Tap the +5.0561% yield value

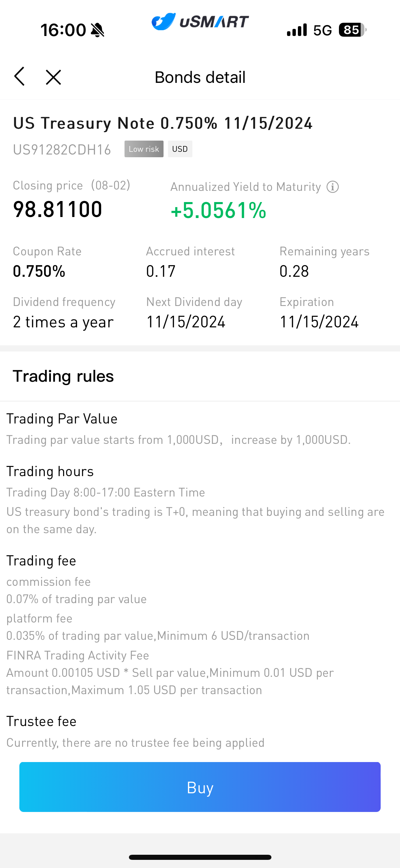[x=218, y=210]
